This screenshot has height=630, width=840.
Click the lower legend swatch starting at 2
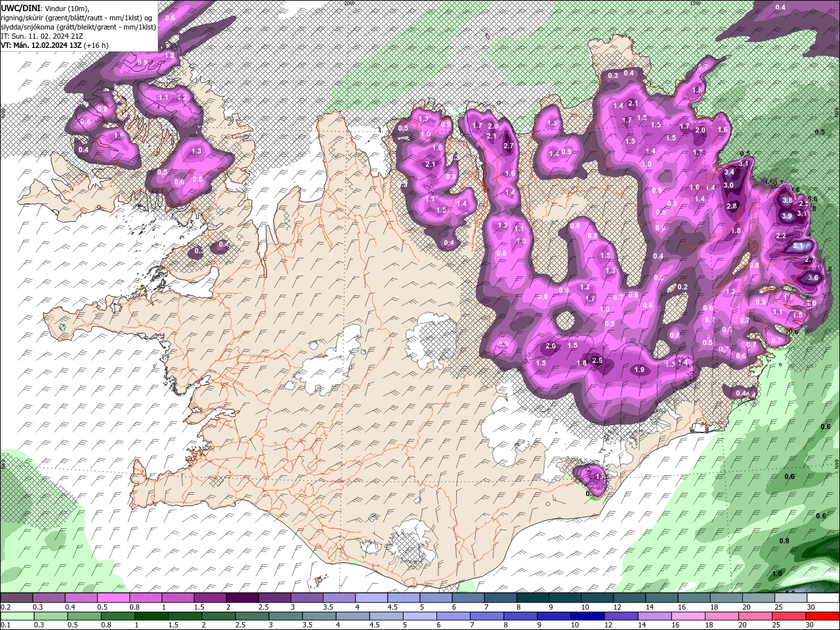click(218, 616)
